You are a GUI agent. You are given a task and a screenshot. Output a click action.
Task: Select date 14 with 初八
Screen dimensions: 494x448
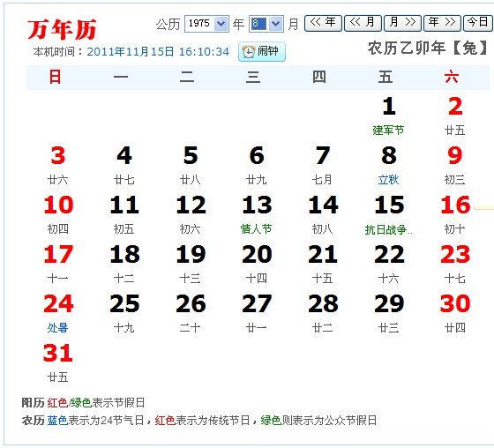(323, 215)
